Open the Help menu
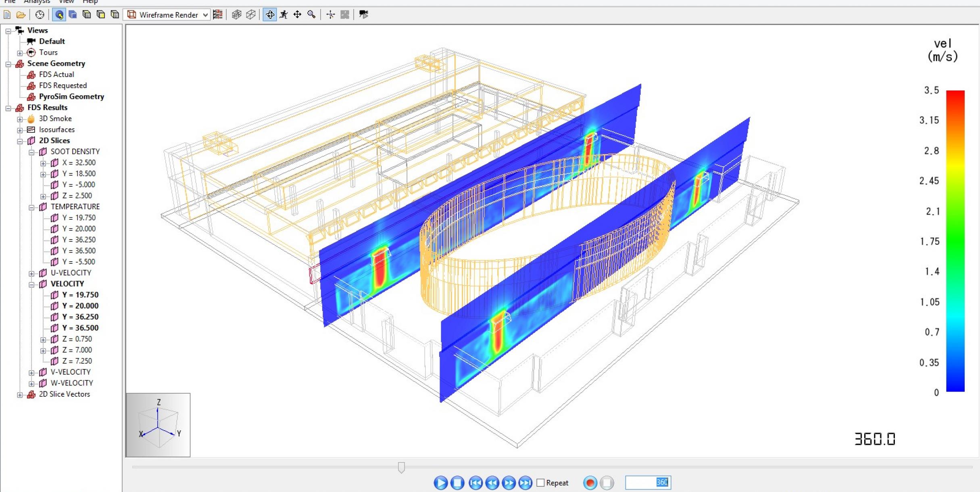Viewport: 980px width, 492px height. pyautogui.click(x=90, y=2)
